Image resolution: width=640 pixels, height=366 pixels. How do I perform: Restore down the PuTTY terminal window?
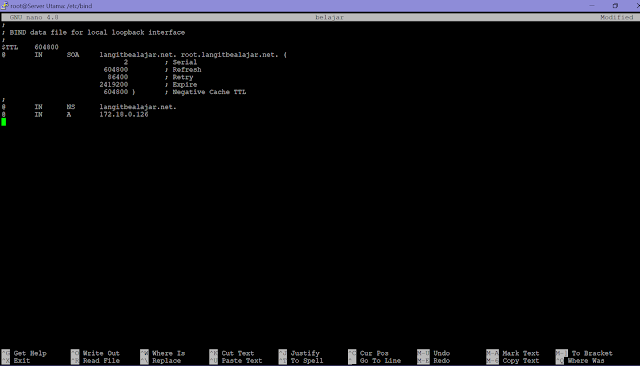[x=615, y=6]
